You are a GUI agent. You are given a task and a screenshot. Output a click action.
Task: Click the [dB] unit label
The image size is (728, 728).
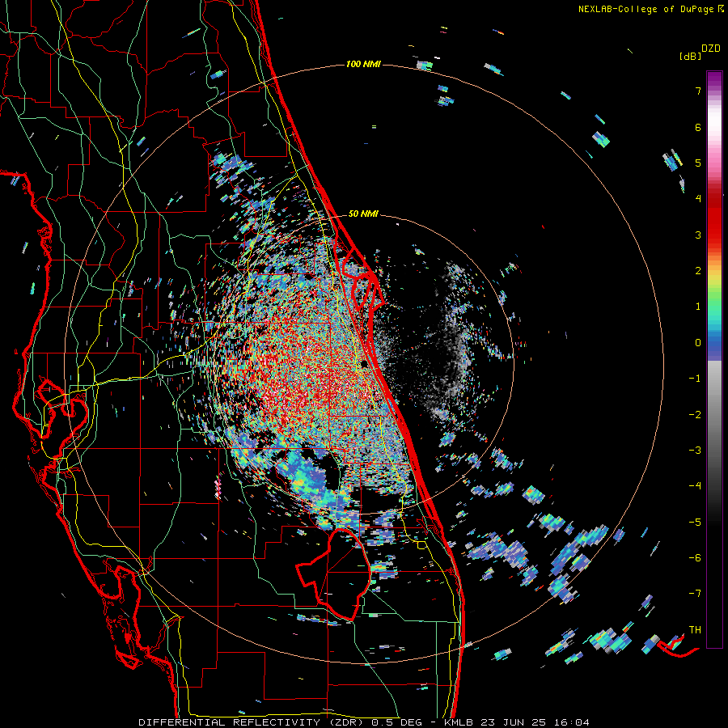point(690,56)
